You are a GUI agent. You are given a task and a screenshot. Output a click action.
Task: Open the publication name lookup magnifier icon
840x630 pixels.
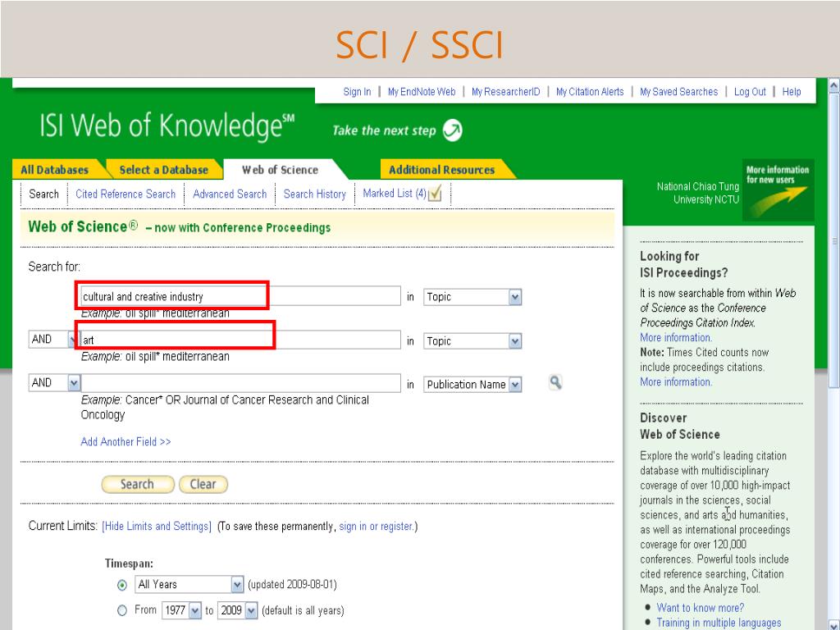point(555,382)
